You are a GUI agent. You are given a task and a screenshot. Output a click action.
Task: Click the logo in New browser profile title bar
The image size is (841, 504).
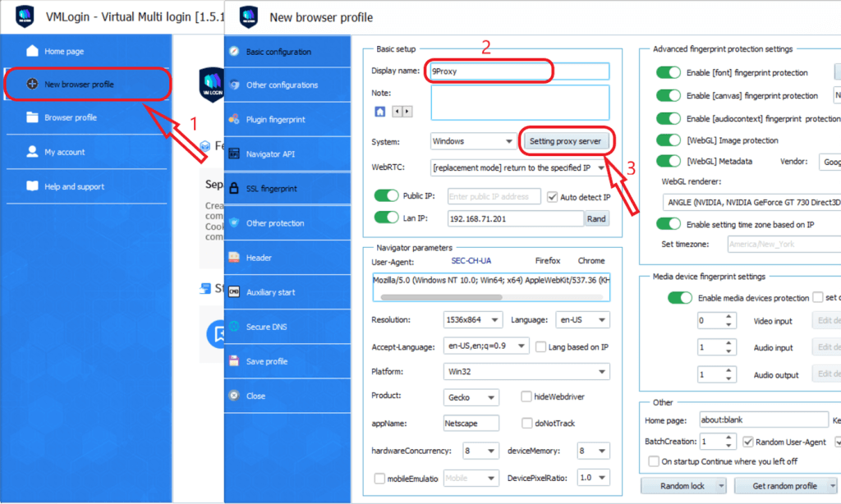pyautogui.click(x=248, y=16)
